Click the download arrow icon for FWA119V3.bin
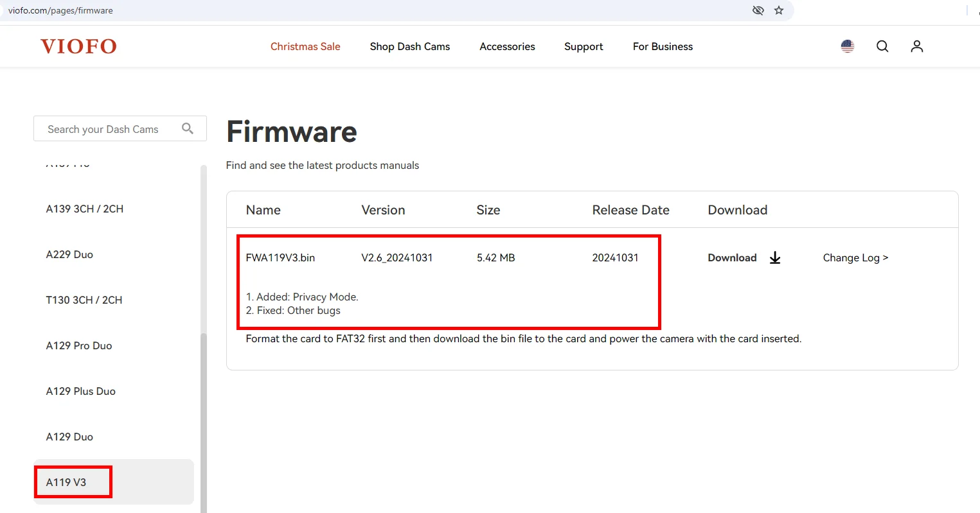 coord(775,257)
